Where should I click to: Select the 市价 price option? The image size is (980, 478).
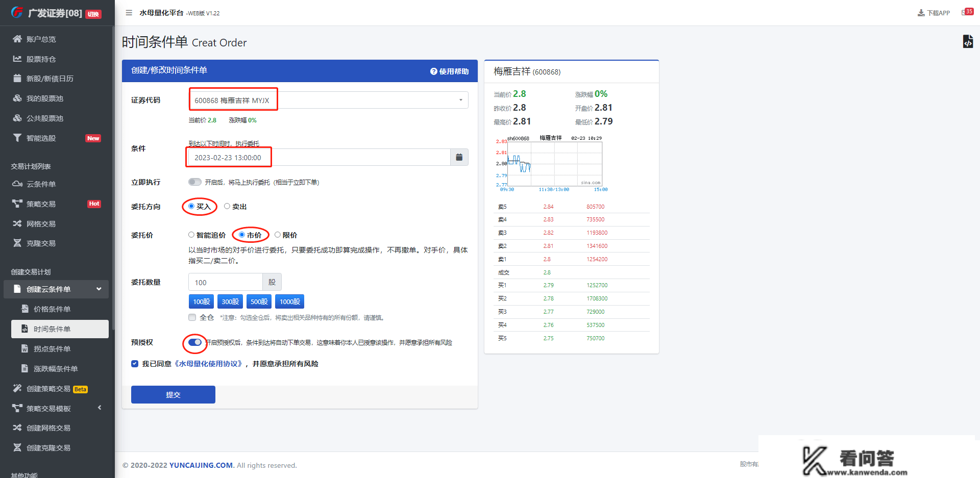click(x=242, y=235)
